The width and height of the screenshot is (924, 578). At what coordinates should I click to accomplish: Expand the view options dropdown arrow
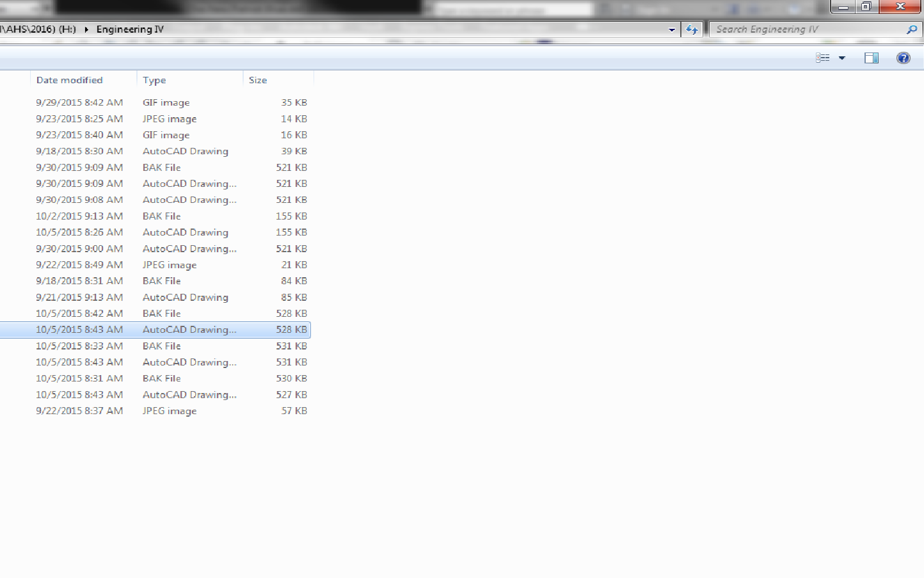click(842, 58)
